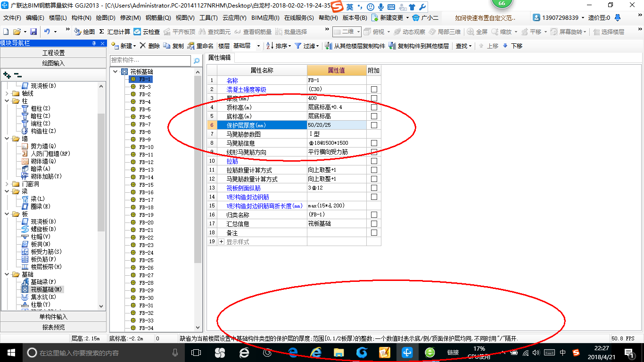Screen dimensions: 644x362
Task: Expand the 门窗洞 folder in navigation
Action: 7,184
